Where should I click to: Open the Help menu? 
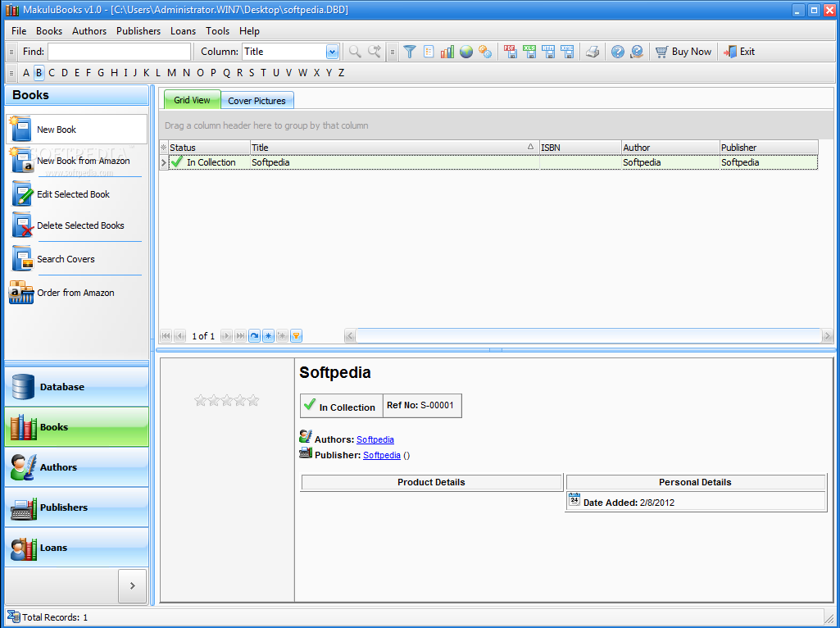coord(249,31)
